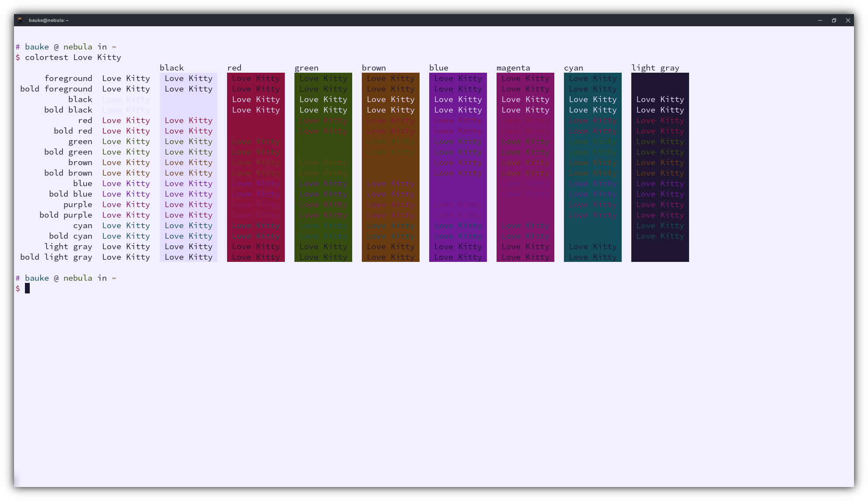Click the 'light gray' row label
The image size is (868, 501).
coord(68,247)
